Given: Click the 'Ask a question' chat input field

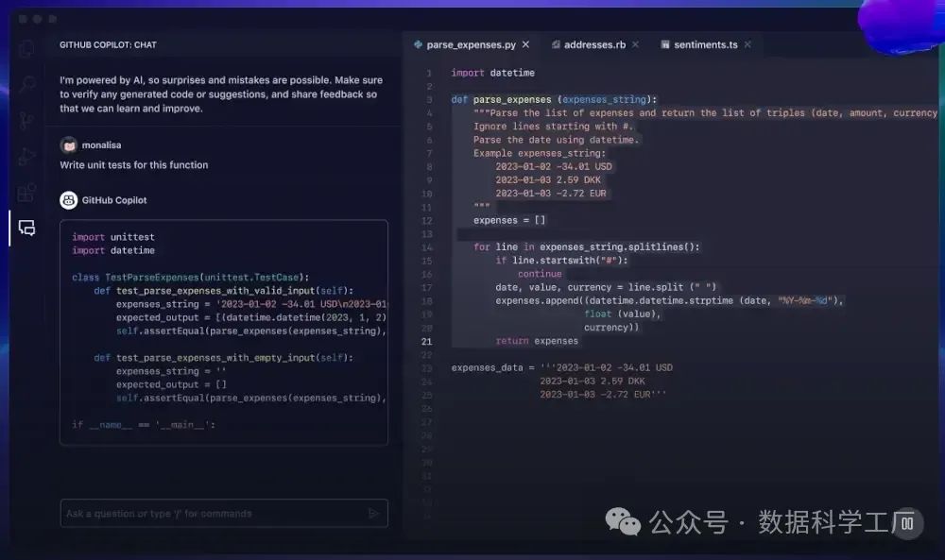Looking at the screenshot, I should point(213,514).
